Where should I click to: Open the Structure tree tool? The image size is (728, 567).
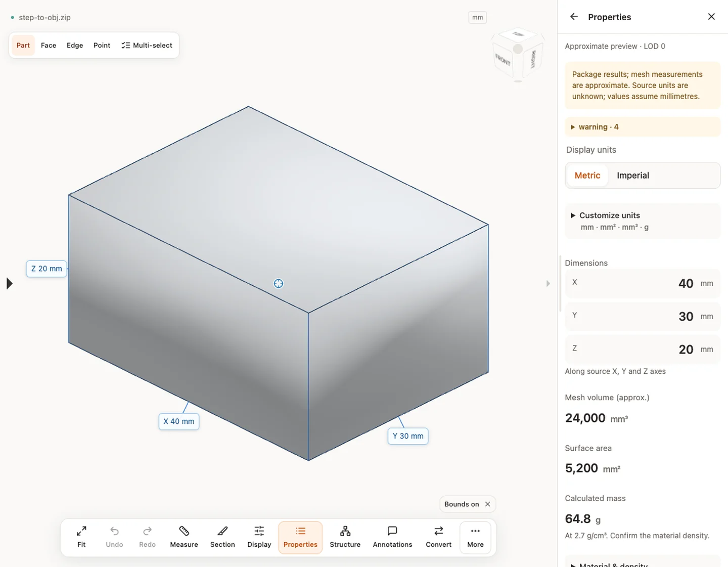tap(345, 537)
